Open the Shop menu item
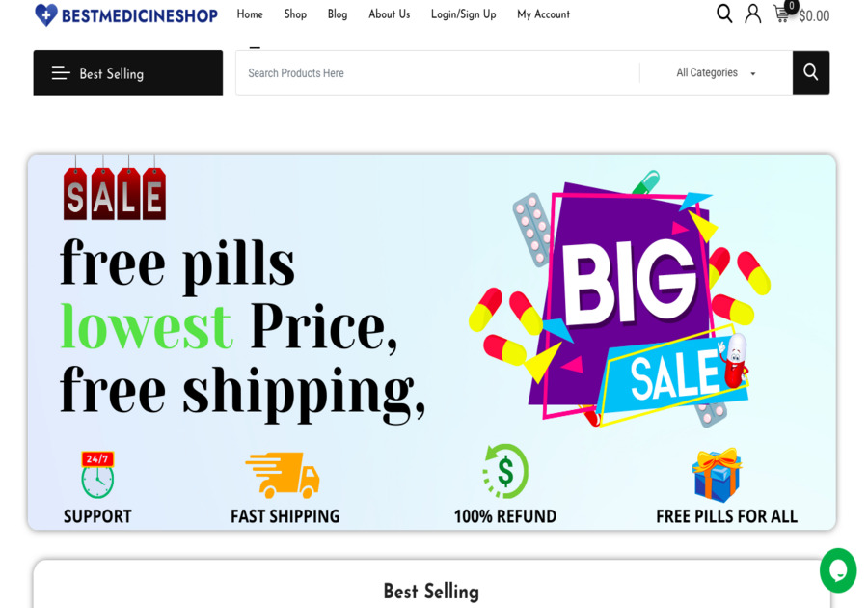868x608 pixels. [295, 14]
